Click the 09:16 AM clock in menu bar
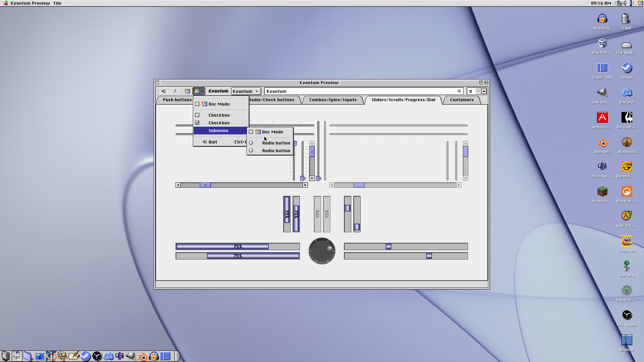 601,3
